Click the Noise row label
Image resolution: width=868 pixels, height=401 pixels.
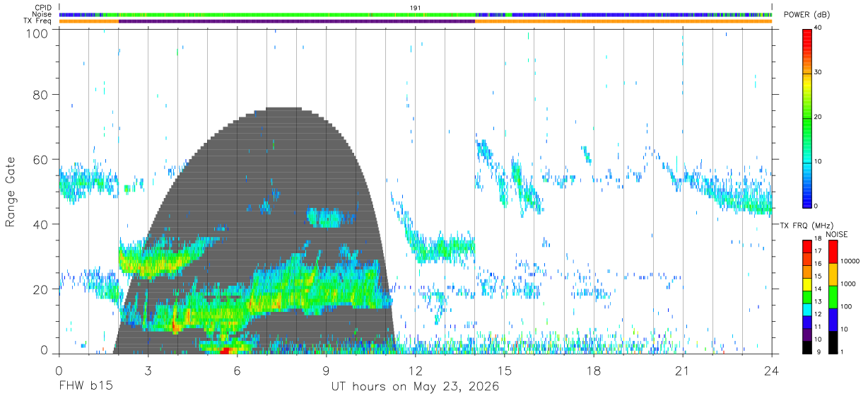tap(43, 14)
